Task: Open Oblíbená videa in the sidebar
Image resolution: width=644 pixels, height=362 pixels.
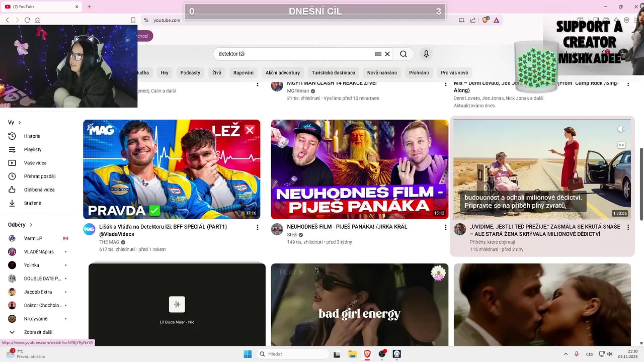Action: click(x=39, y=190)
